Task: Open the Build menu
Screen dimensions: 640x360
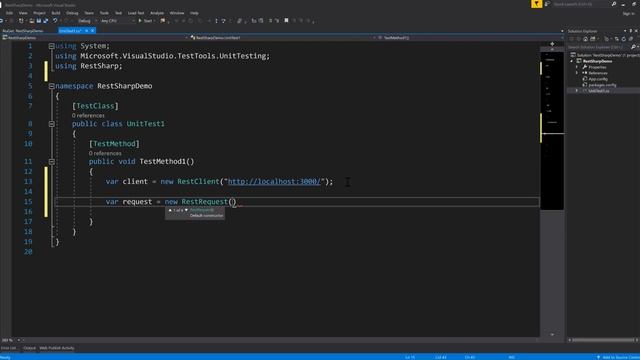Action: click(x=56, y=13)
